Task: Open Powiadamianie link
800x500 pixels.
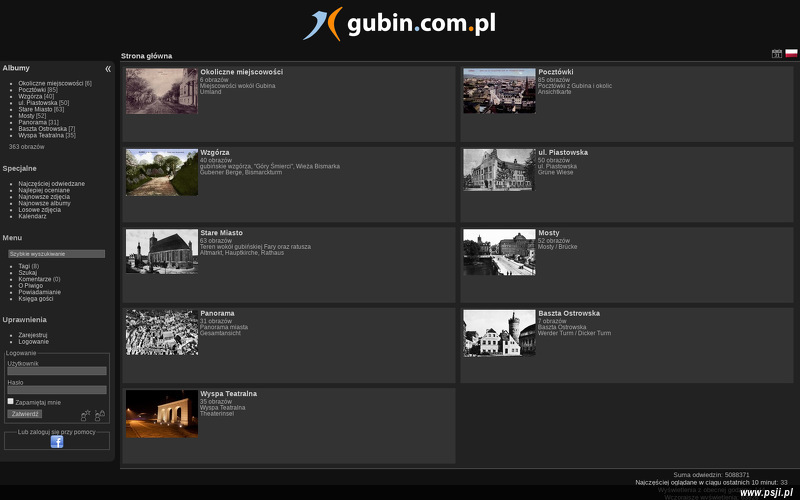Action: [x=39, y=292]
